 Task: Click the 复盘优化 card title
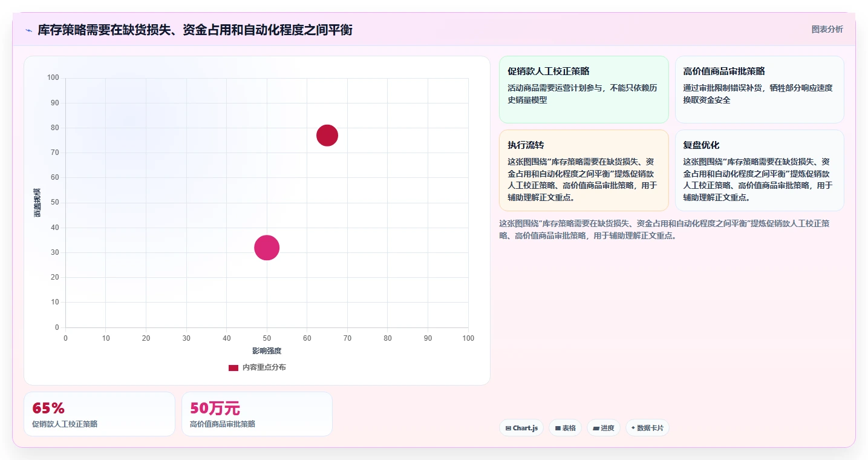pos(701,145)
